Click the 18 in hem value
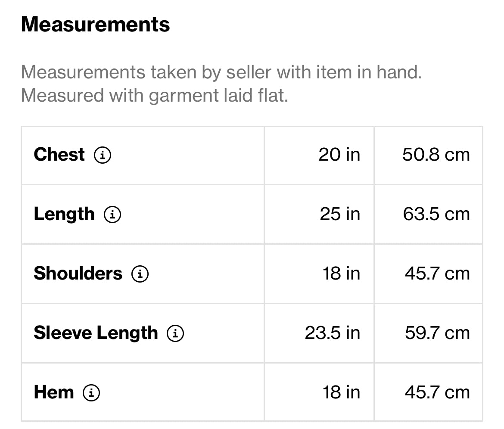This screenshot has height=429, width=504. (x=341, y=392)
